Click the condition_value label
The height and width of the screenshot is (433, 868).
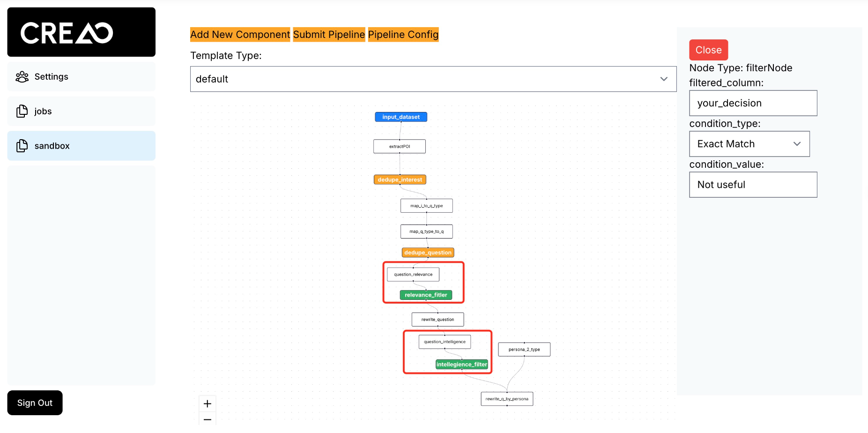[727, 164]
